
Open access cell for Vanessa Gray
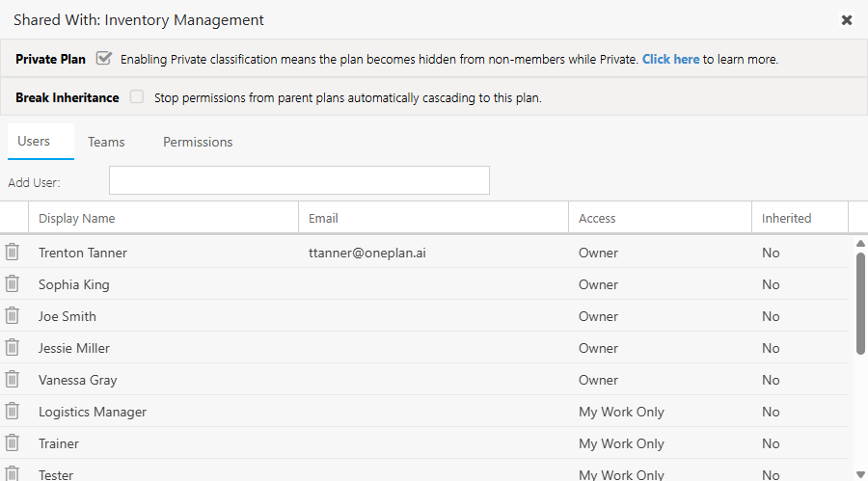coord(660,380)
